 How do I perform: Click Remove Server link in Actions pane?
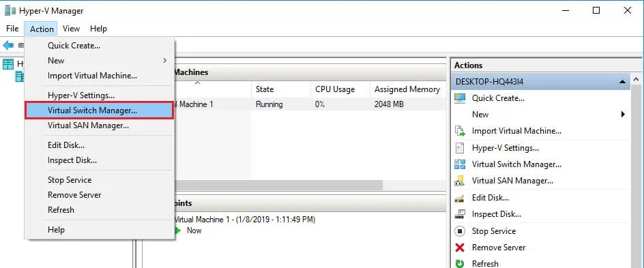point(499,248)
